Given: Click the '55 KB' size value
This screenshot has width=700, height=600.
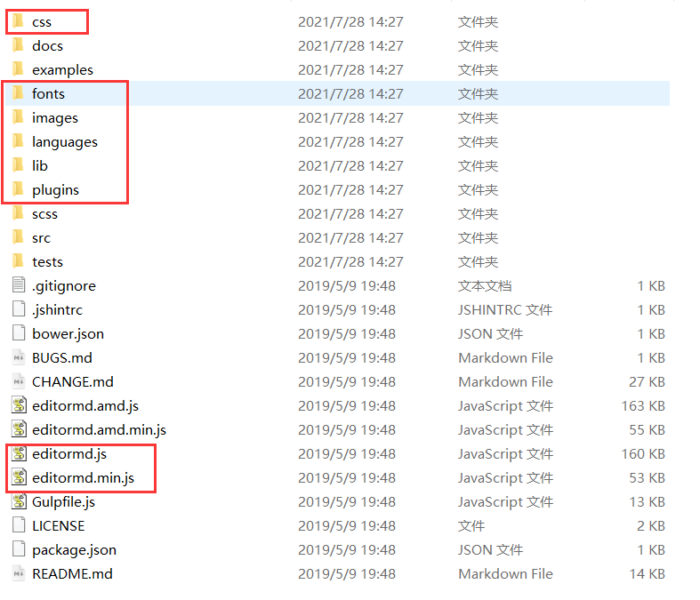Looking at the screenshot, I should click(x=647, y=430).
